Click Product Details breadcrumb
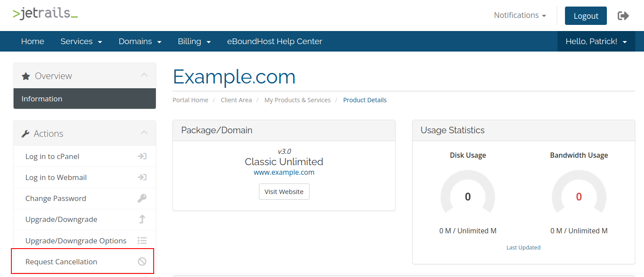 [x=365, y=100]
